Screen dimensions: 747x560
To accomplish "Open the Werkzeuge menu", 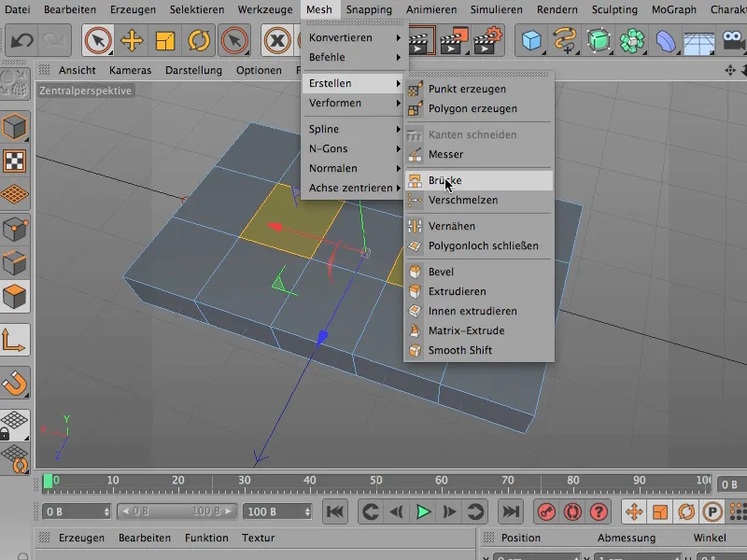I will point(265,9).
